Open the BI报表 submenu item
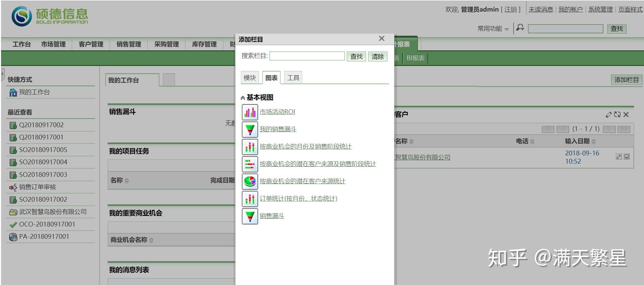This screenshot has height=285, width=644. [415, 58]
